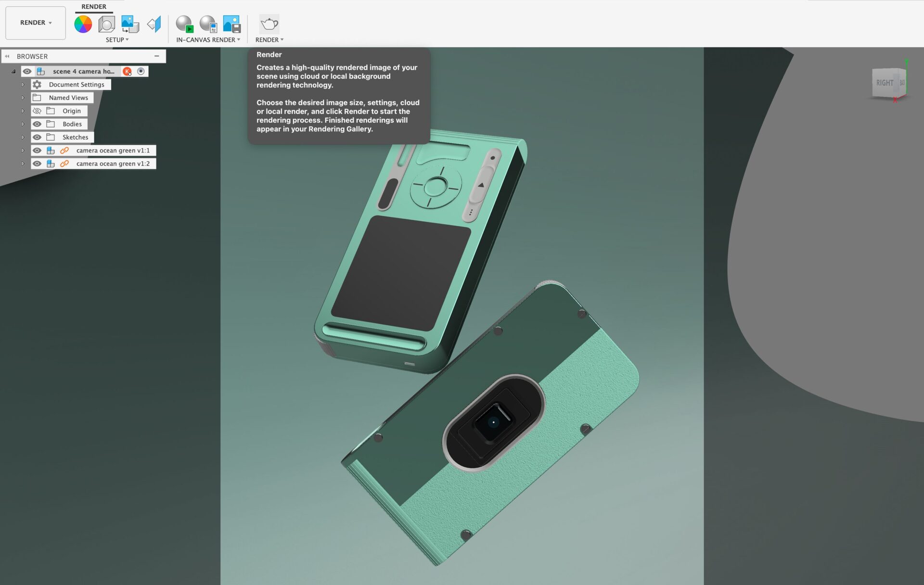Open In-Canvas Render Settings icon
Viewport: 924px width, 585px height.
[x=208, y=24]
